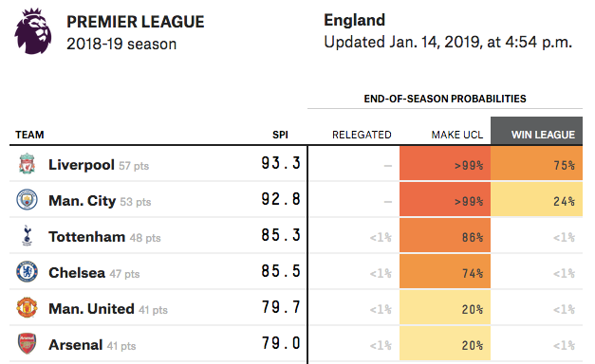Open the Liverpool team name link
Screen dimensions: 595x364
click(82, 165)
